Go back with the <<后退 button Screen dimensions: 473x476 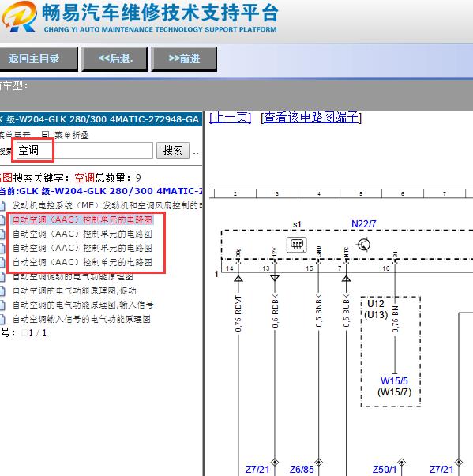pyautogui.click(x=114, y=58)
